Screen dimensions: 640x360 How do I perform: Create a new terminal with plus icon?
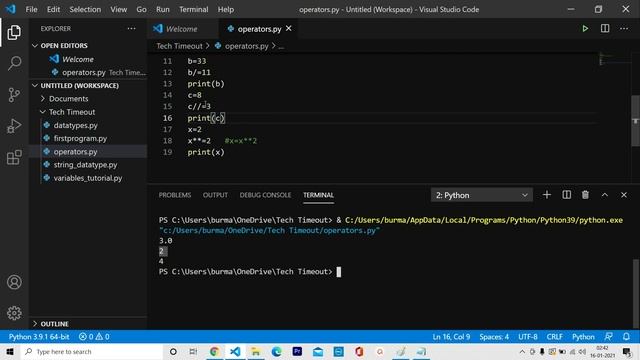point(547,195)
